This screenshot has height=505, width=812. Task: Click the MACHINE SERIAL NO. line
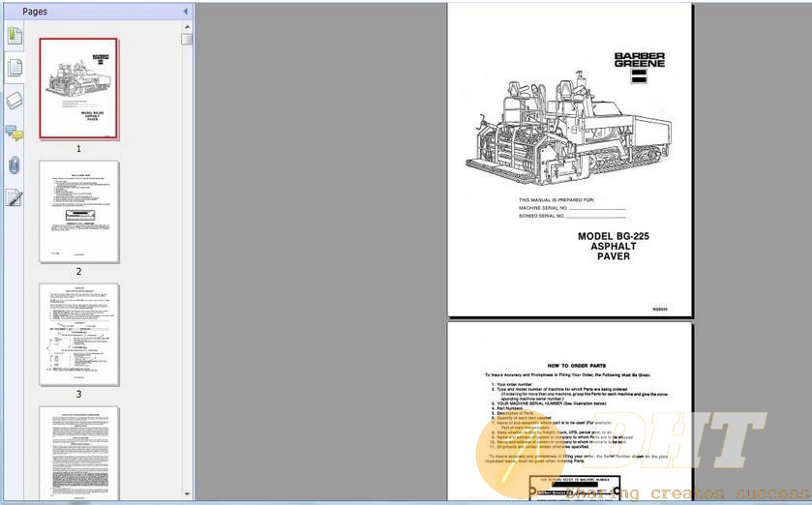pyautogui.click(x=572, y=208)
